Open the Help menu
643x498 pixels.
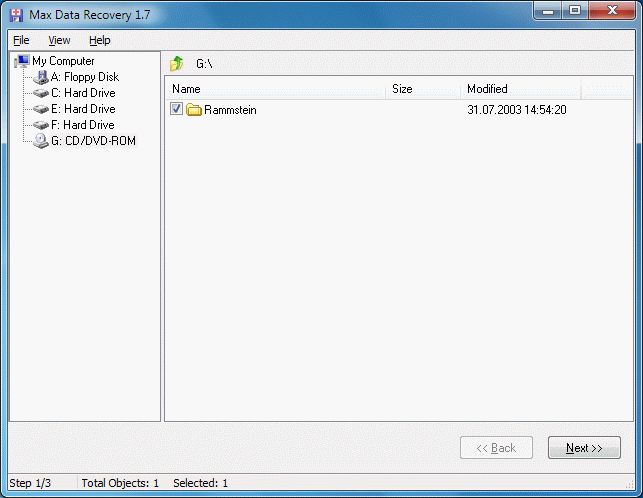click(100, 40)
